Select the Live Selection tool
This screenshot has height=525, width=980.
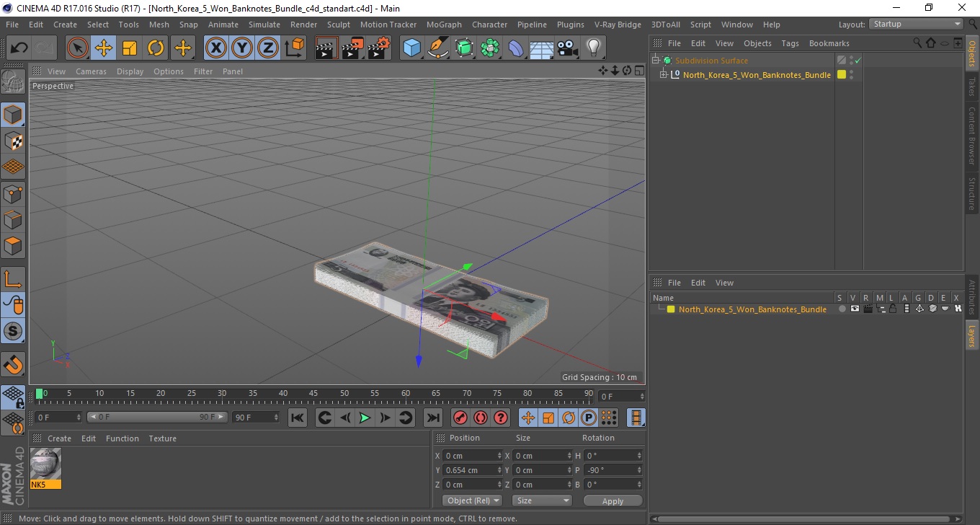coord(78,48)
